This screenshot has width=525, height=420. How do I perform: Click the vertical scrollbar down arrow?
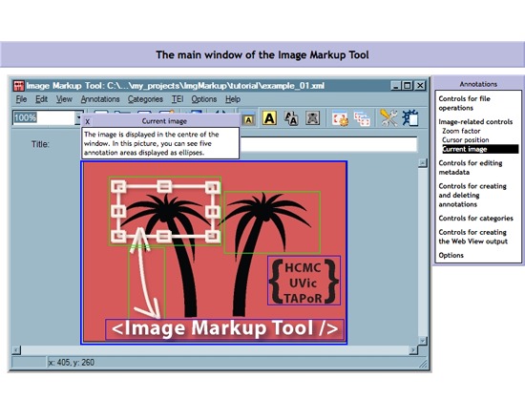pyautogui.click(x=423, y=340)
